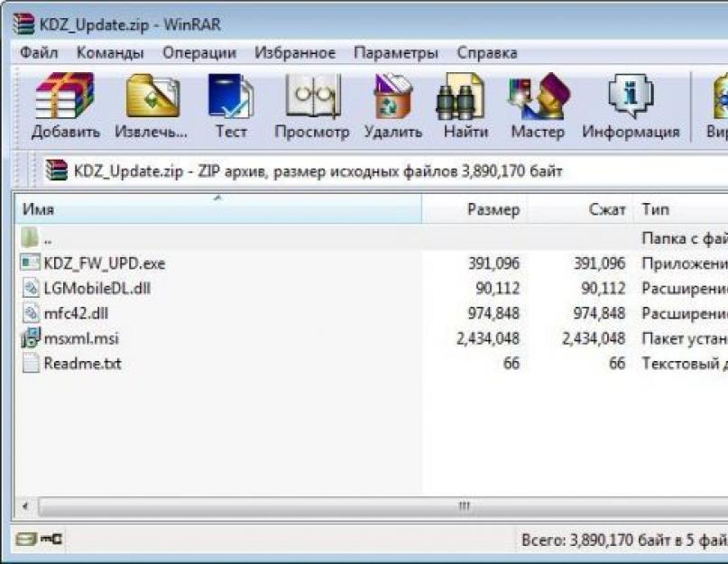
Task: Open the Операции menu
Action: point(199,52)
